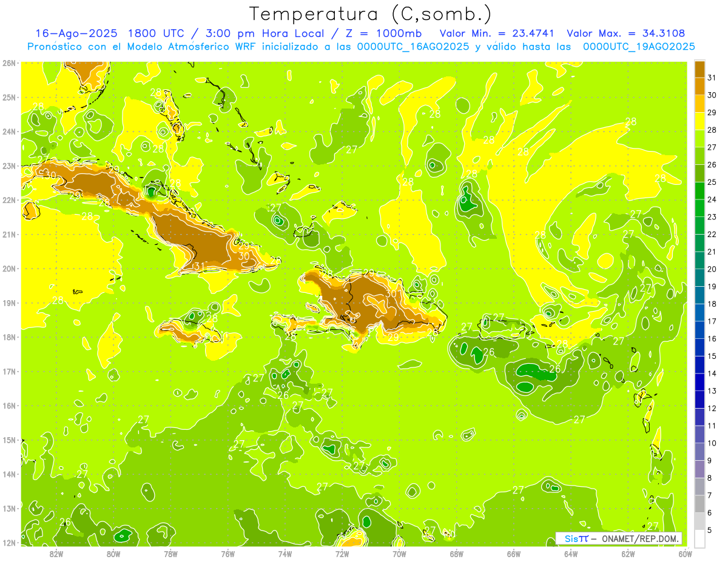Click the legend scale value '15'

tap(712, 356)
